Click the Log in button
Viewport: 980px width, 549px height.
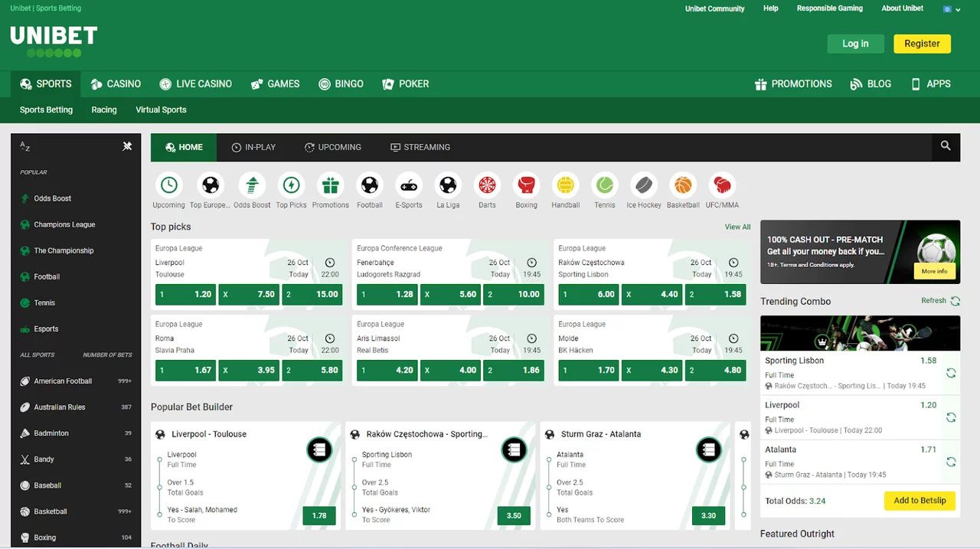pyautogui.click(x=855, y=44)
